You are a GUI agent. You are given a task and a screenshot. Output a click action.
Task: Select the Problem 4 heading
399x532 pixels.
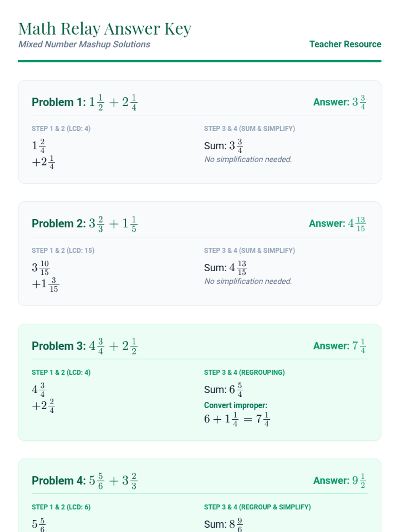point(84,480)
